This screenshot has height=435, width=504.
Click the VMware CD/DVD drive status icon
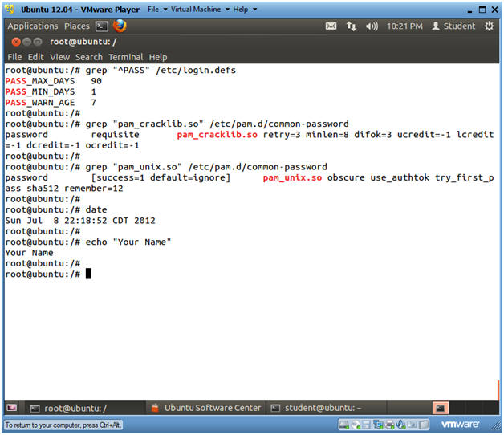356,425
